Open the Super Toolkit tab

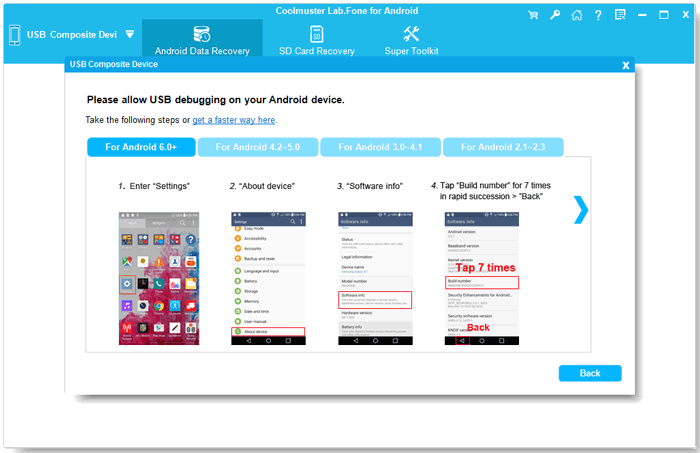click(411, 40)
